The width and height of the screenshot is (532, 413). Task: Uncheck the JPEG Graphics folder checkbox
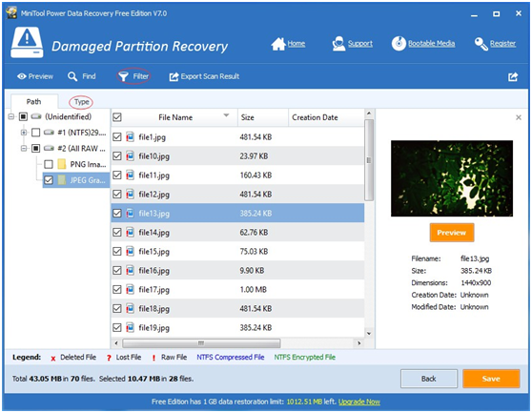tap(49, 180)
